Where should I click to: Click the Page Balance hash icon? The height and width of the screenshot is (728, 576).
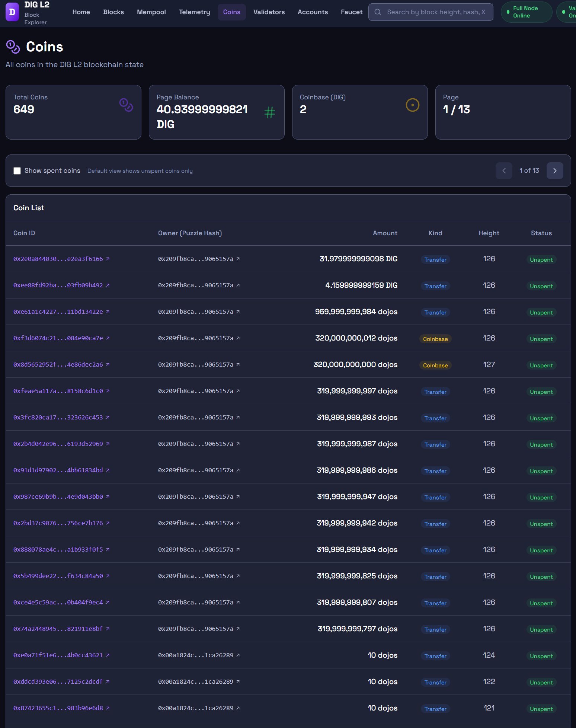[x=269, y=112]
